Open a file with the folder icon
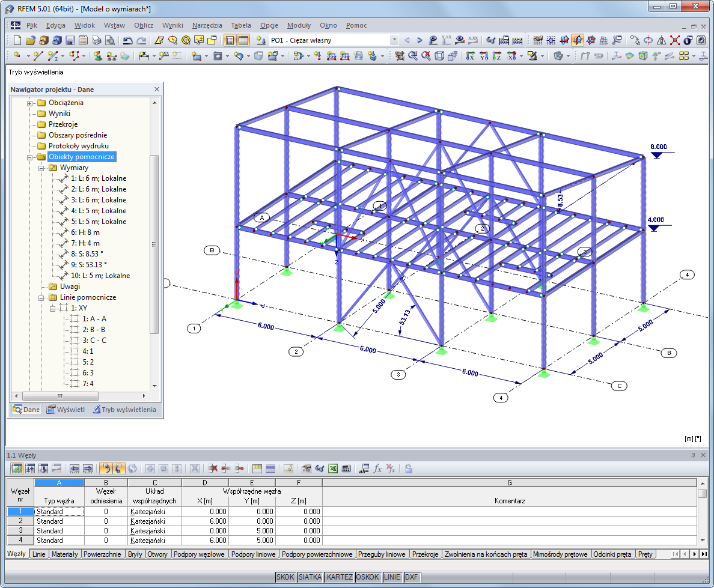 point(31,40)
